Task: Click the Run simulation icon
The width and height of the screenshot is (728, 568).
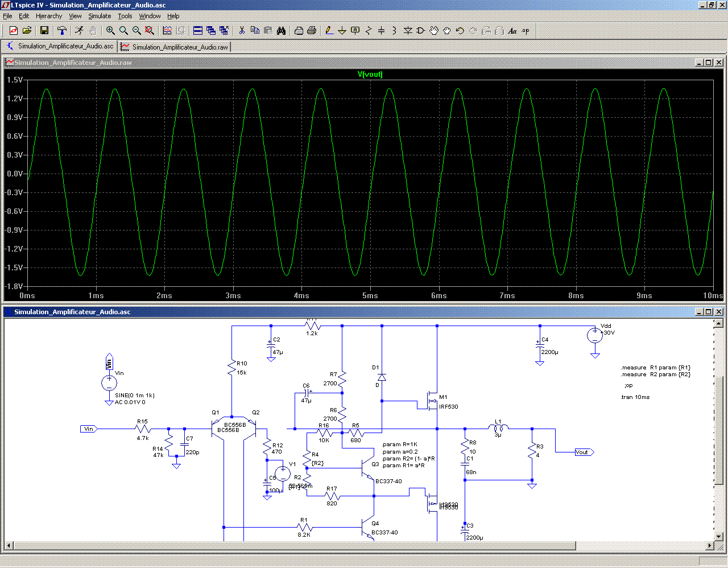Action: coord(79,31)
